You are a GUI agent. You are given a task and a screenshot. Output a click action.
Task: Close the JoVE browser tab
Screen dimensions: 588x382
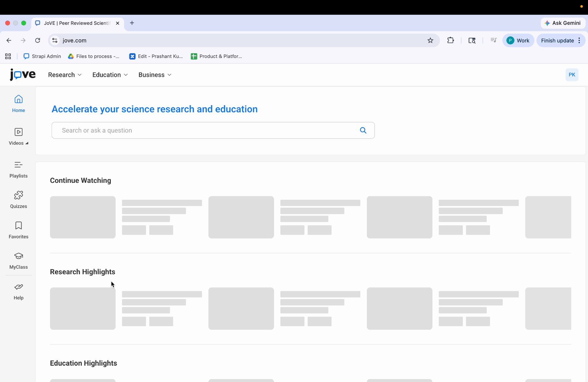point(118,23)
